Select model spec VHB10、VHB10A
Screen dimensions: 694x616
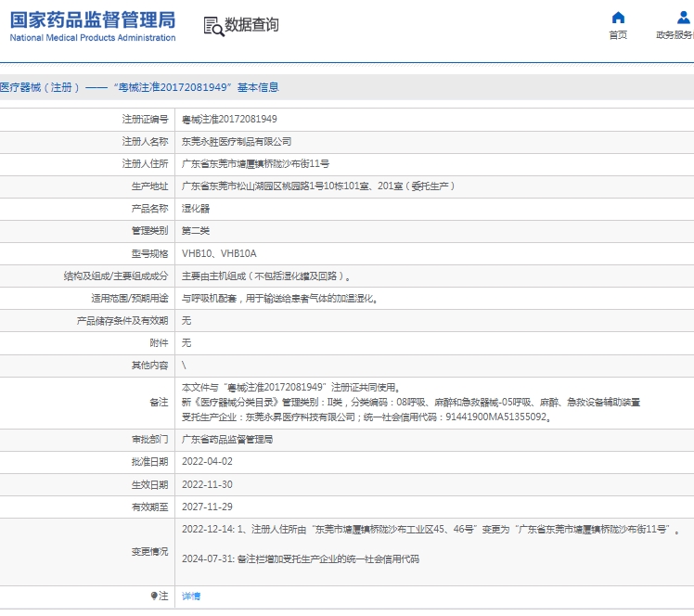[219, 253]
